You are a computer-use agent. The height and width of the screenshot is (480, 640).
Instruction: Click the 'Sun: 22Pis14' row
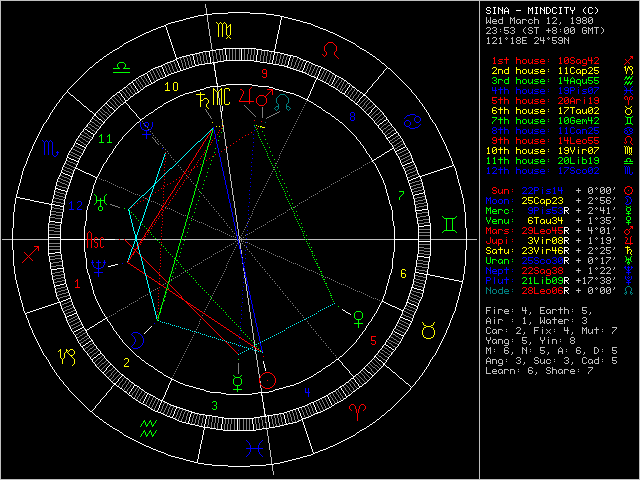pos(562,191)
